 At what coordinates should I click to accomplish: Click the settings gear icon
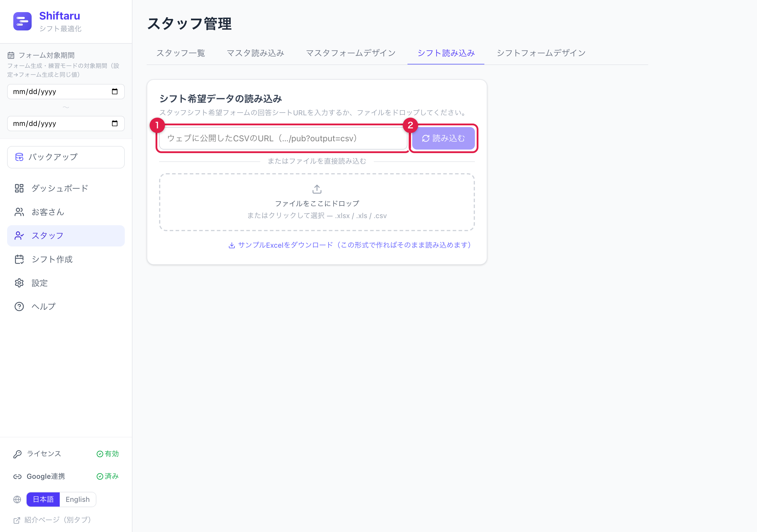pos(19,283)
